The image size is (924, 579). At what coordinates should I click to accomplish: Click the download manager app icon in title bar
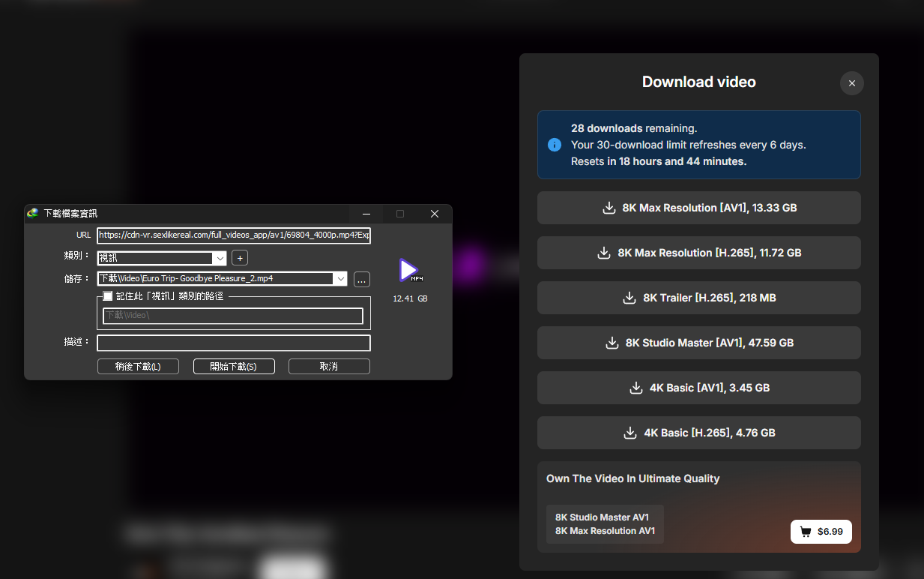coord(33,214)
